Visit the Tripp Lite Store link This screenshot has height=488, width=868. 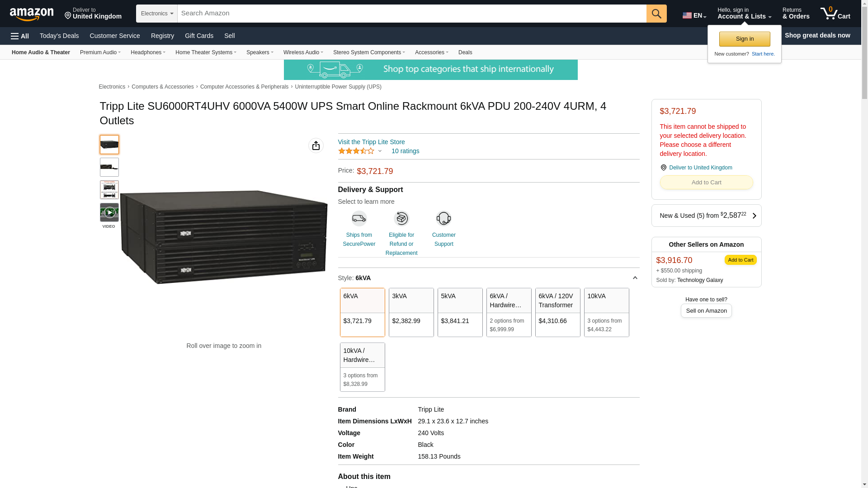371,142
